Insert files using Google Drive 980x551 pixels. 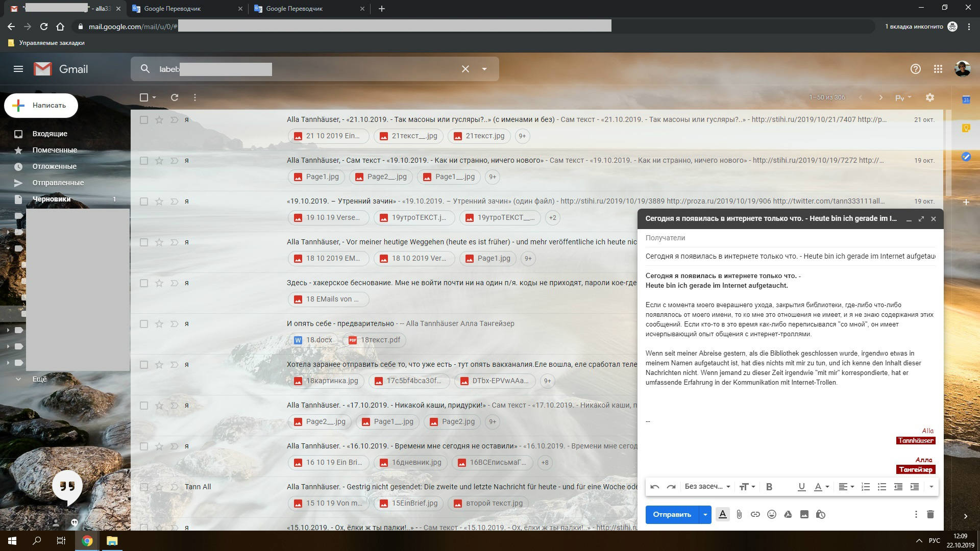point(788,514)
